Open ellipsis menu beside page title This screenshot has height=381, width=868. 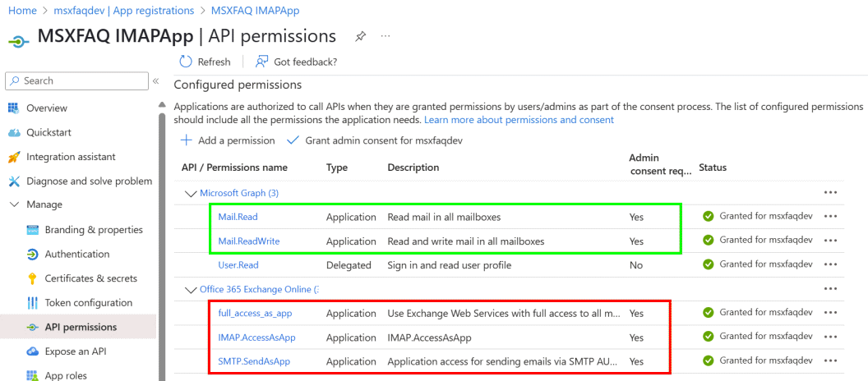tap(386, 37)
